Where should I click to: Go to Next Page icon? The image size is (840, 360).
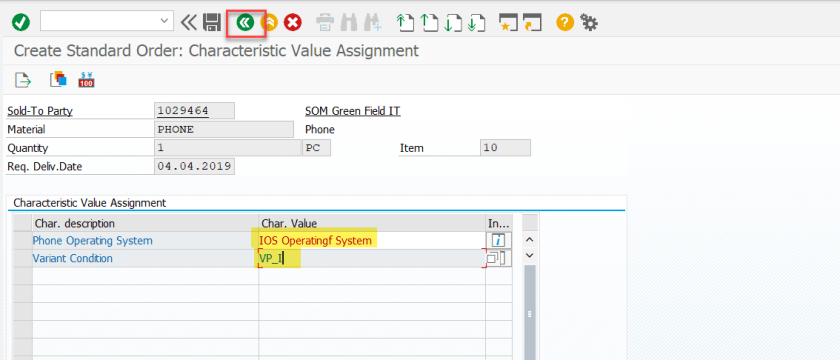453,22
